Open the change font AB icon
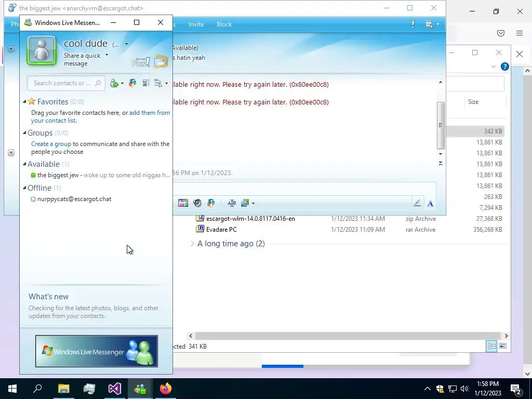532x399 pixels. [232, 203]
